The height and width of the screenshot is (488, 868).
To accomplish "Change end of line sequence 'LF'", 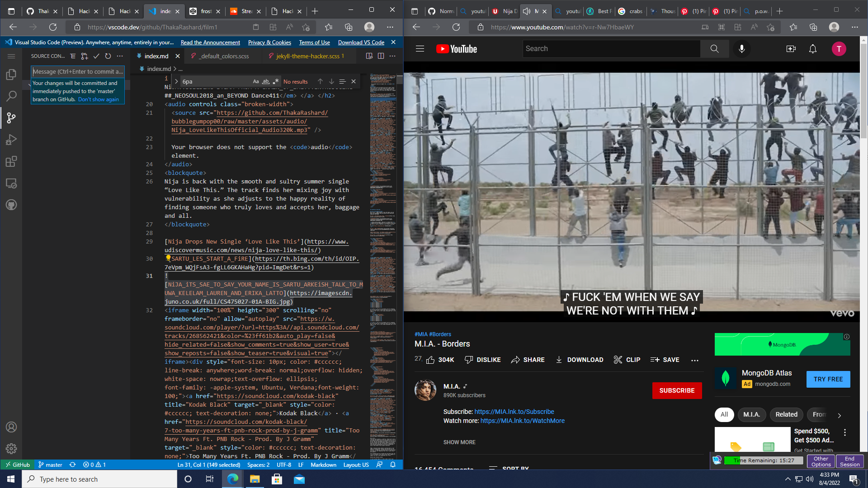I will [x=301, y=465].
